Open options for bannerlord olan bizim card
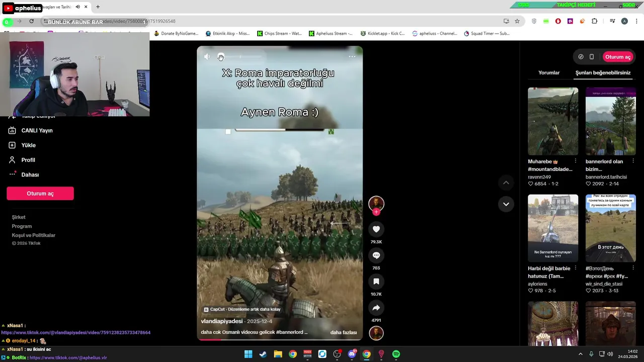The width and height of the screenshot is (644, 362). tap(633, 161)
